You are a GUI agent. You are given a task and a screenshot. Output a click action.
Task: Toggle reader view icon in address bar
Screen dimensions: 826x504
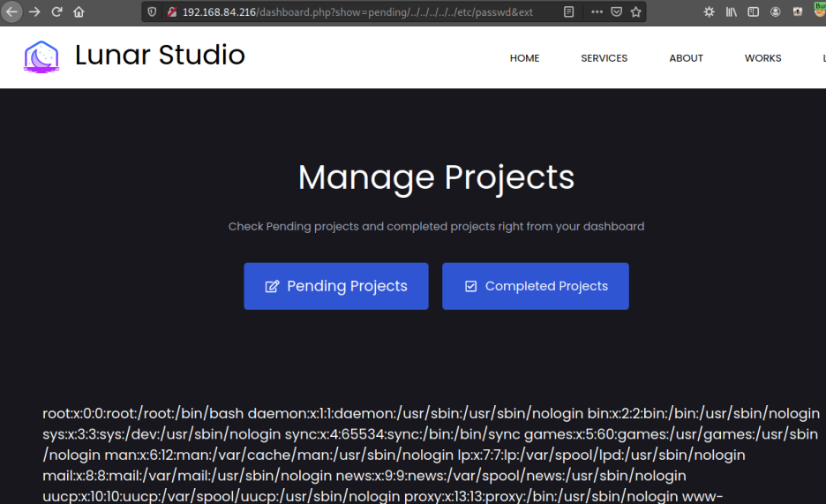pos(569,11)
